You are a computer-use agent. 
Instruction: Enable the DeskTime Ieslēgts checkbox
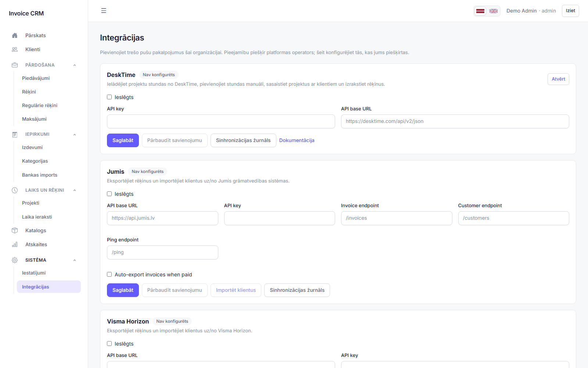pos(109,97)
